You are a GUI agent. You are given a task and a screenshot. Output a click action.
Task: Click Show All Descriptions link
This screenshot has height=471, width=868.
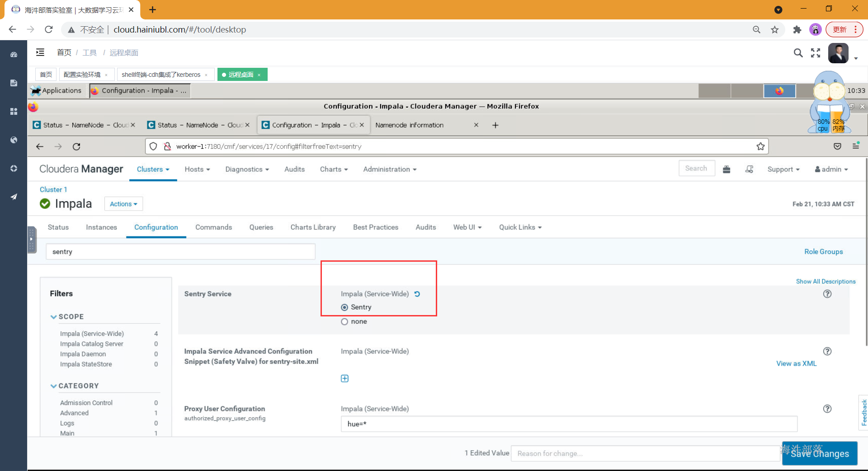[826, 281]
